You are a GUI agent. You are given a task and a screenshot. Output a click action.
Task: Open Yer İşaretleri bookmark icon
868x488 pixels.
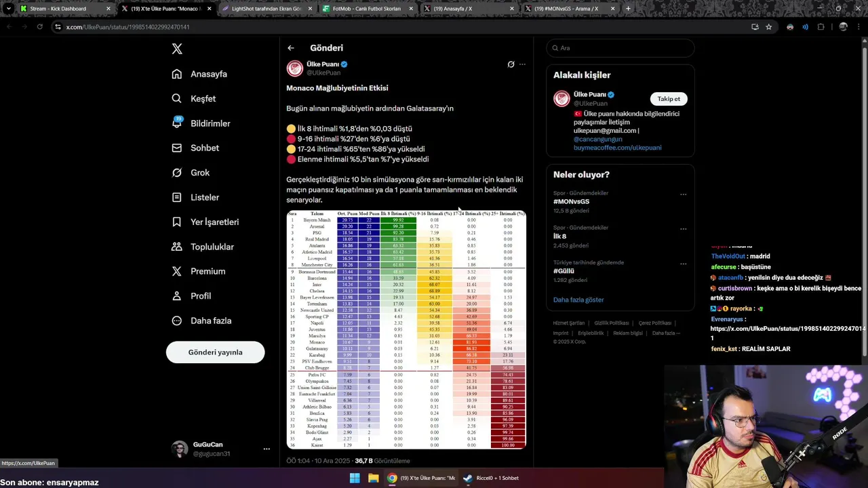click(x=177, y=222)
